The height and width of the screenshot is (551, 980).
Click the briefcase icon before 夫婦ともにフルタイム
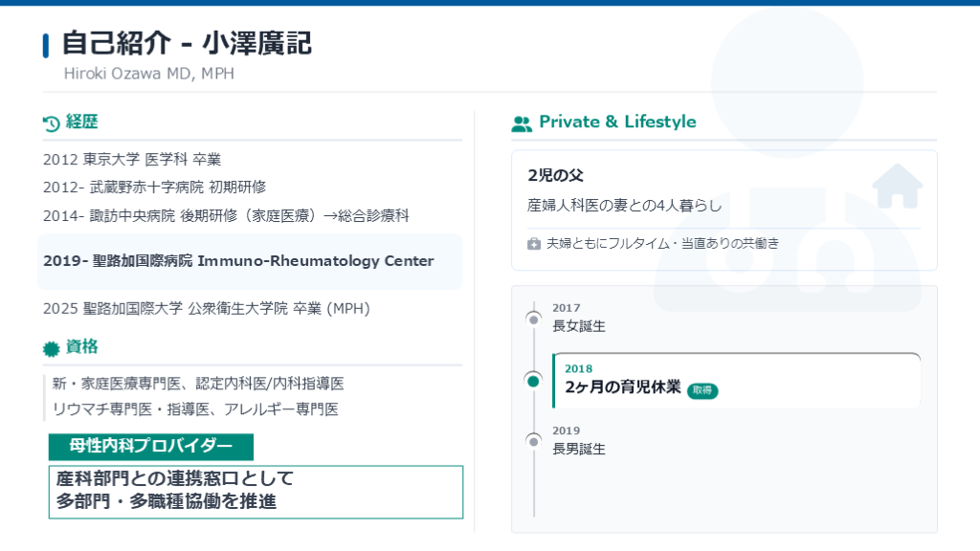[x=534, y=244]
